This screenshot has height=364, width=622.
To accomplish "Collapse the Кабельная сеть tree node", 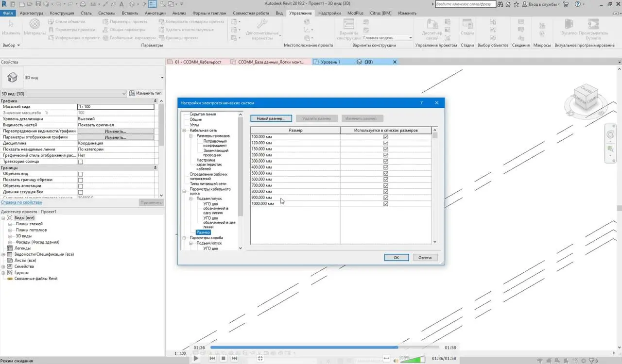I will pyautogui.click(x=184, y=131).
